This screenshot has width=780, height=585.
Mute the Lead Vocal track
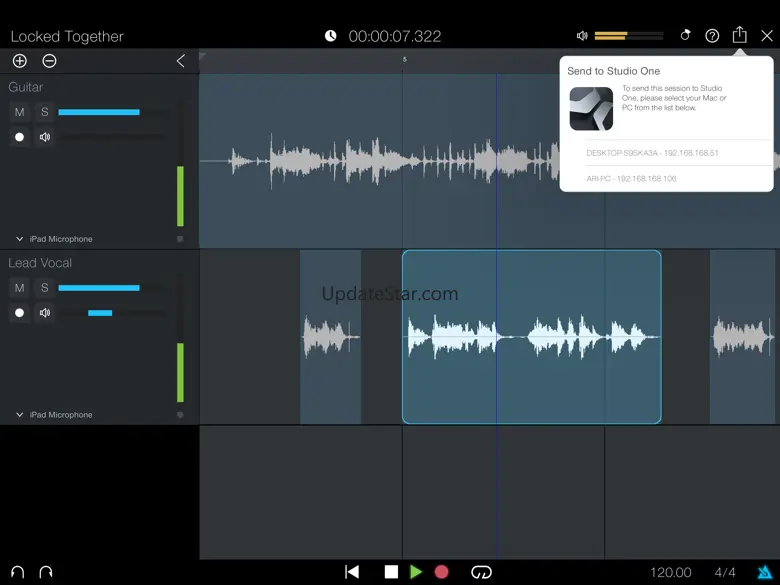[19, 288]
